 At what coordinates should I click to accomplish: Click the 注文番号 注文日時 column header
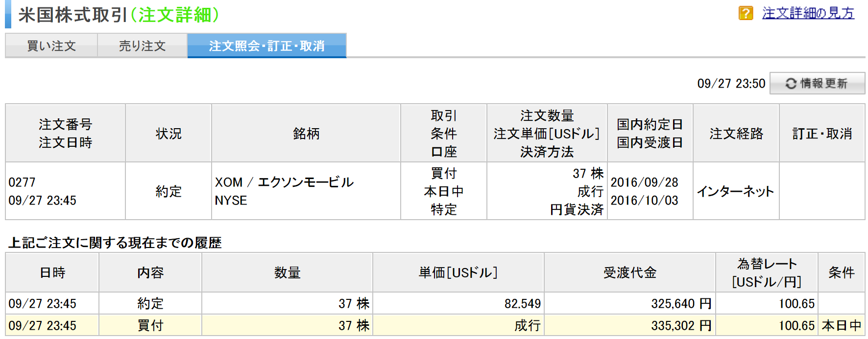tap(65, 134)
